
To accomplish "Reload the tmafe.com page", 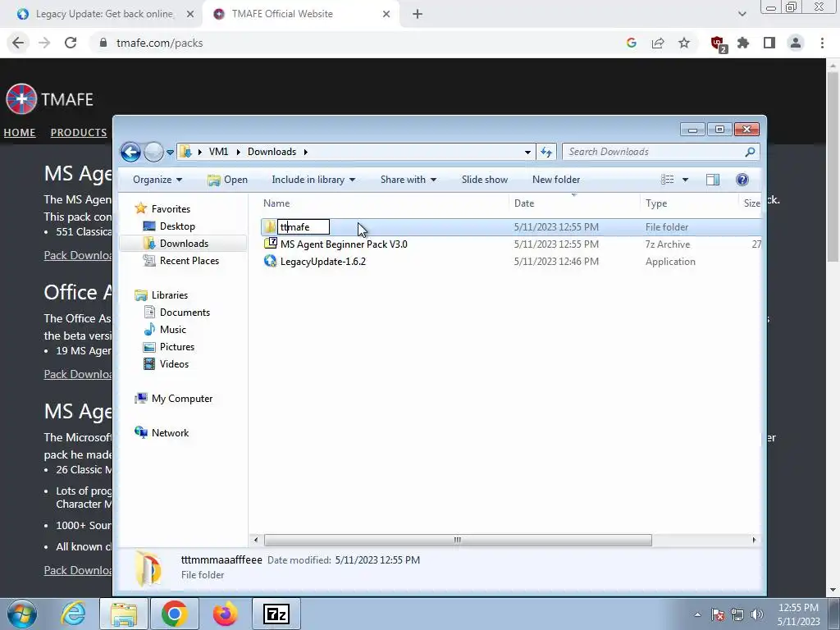I will (x=71, y=43).
